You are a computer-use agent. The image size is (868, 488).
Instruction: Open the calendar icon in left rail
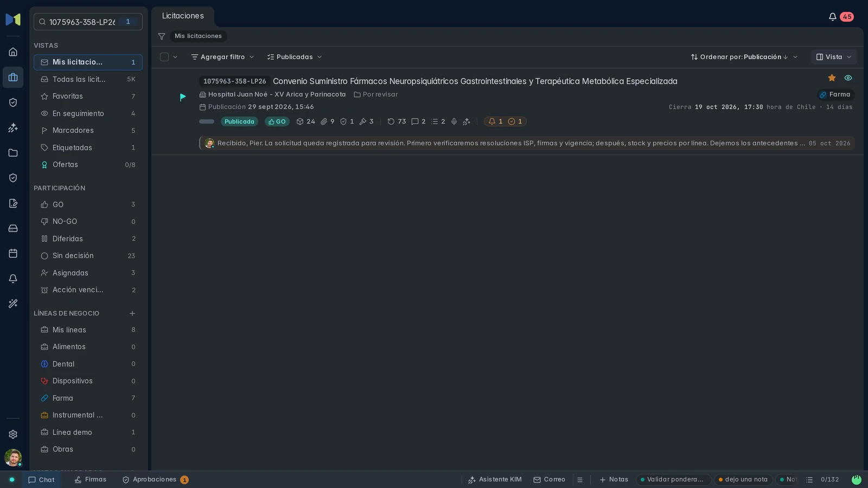tap(13, 253)
